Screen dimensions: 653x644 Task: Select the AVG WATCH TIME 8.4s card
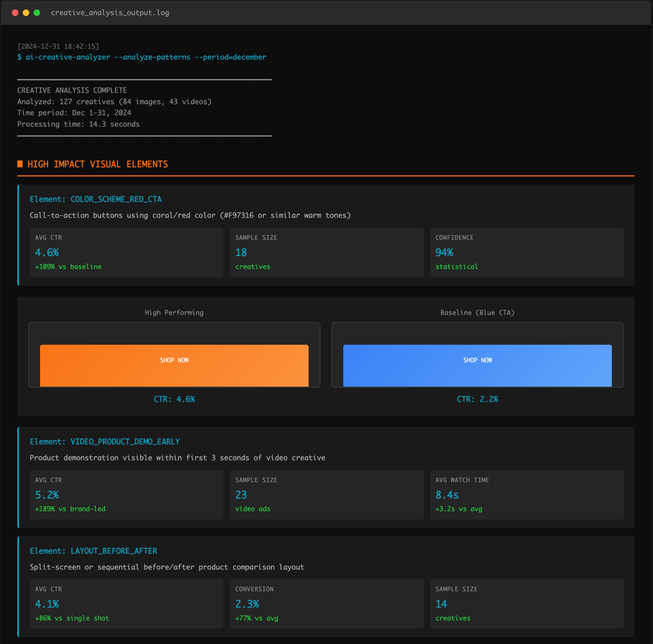(x=526, y=495)
